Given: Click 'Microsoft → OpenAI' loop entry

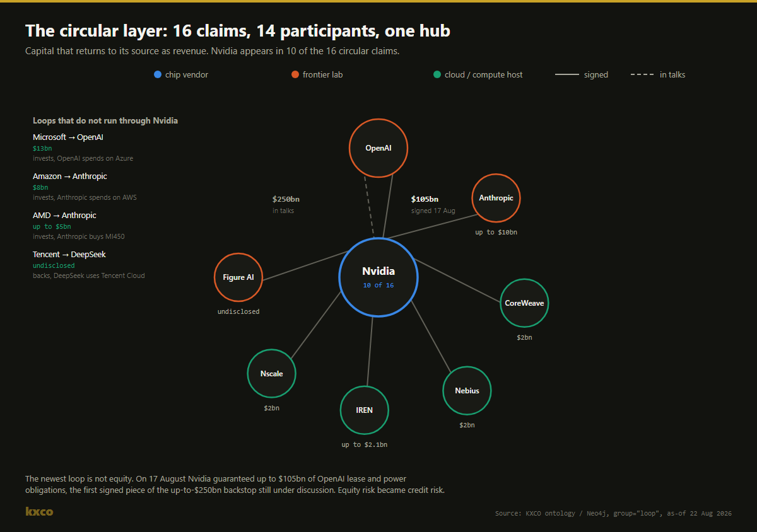Looking at the screenshot, I should click(x=68, y=137).
